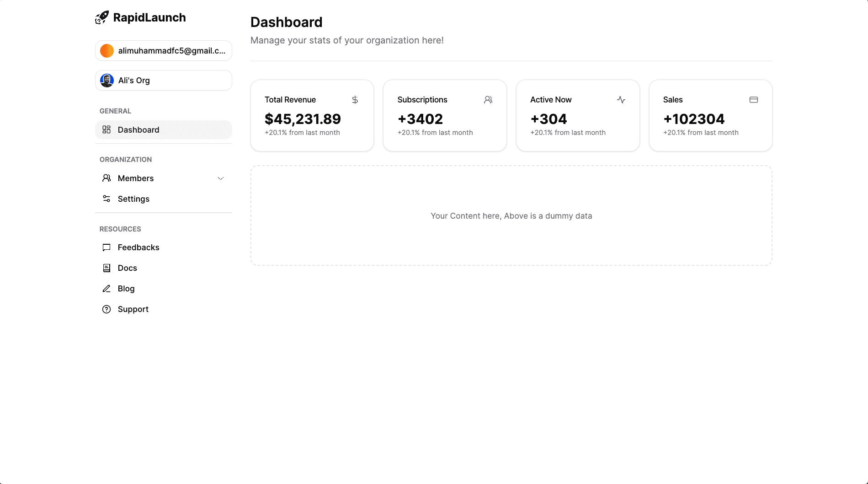Click the Sales credit card icon
The width and height of the screenshot is (868, 484).
tap(753, 99)
